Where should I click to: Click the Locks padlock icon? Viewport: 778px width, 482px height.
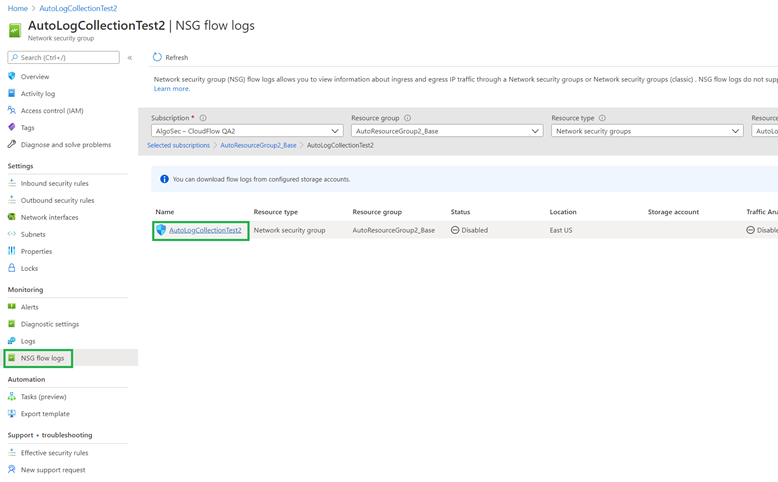tap(12, 268)
